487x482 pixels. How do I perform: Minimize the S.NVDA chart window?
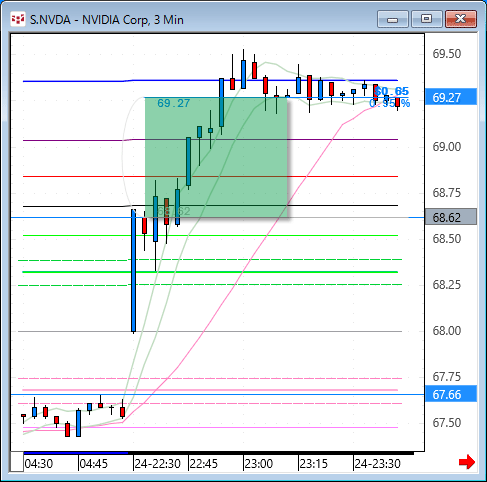pyautogui.click(x=393, y=19)
